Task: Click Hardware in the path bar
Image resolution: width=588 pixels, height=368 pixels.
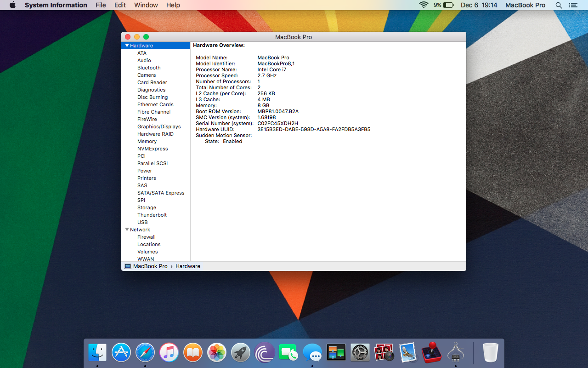Action: pos(188,266)
